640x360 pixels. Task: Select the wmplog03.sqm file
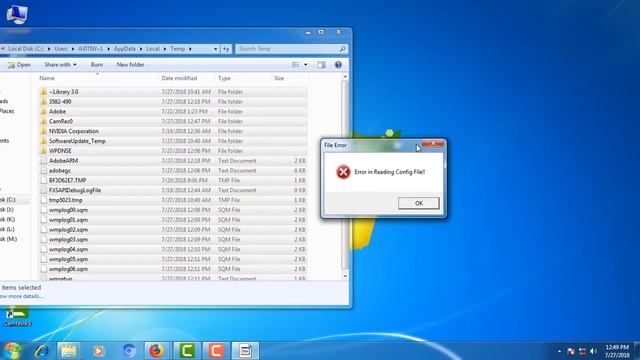(173, 239)
